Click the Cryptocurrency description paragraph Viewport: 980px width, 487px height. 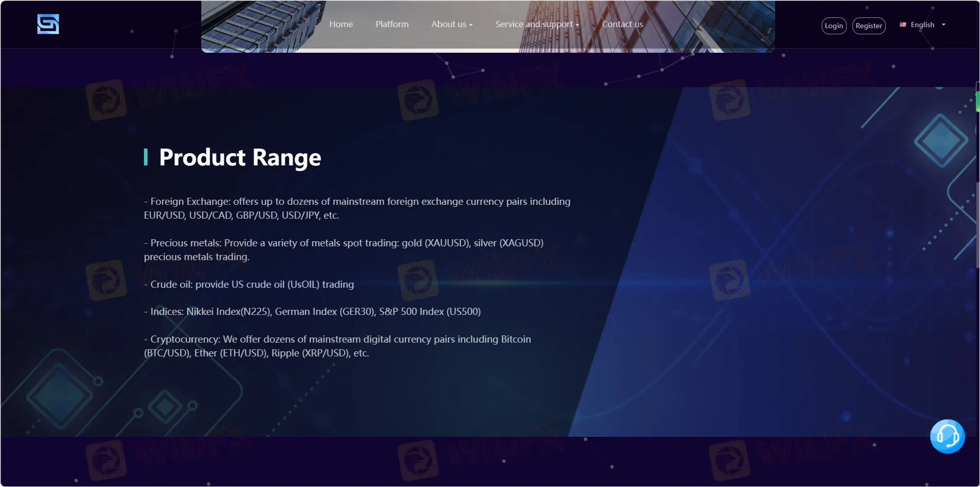[337, 346]
